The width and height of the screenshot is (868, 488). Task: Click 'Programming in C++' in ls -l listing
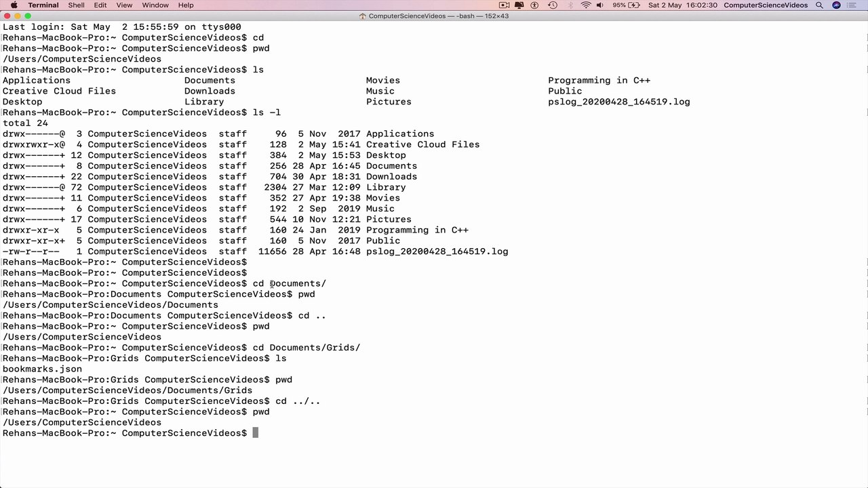click(x=417, y=230)
